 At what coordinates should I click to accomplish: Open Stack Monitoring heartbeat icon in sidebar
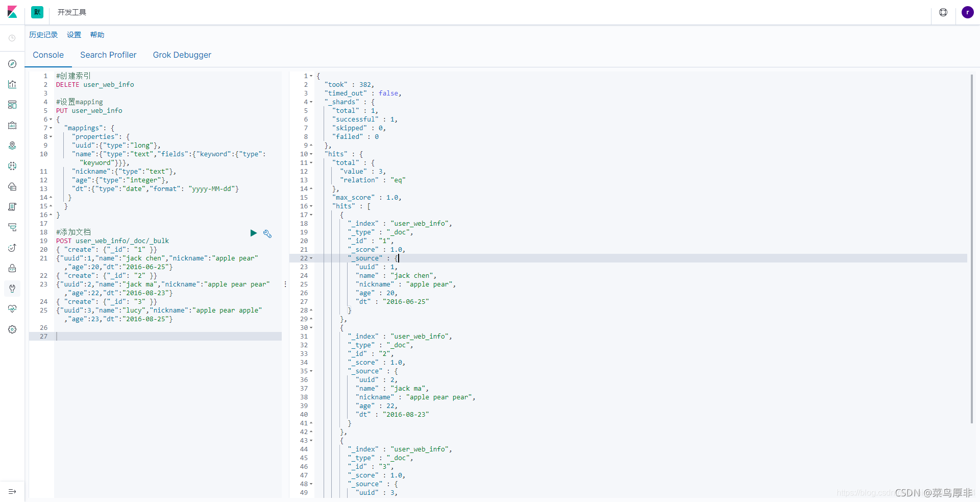pyautogui.click(x=12, y=309)
